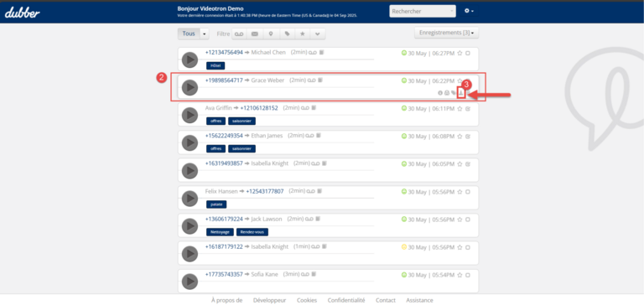Play the +16187179122 recording
Viewport: 644px width, 305px height.
coord(190,254)
